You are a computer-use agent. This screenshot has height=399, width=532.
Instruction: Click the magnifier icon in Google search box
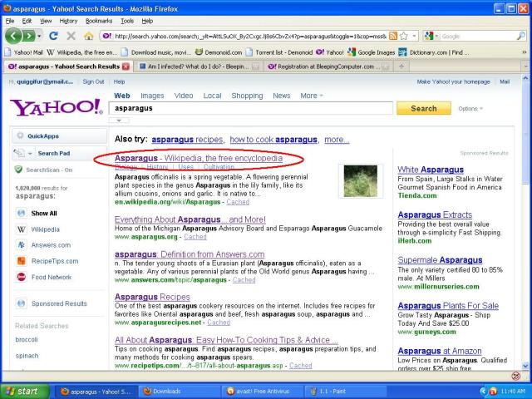tap(520, 36)
